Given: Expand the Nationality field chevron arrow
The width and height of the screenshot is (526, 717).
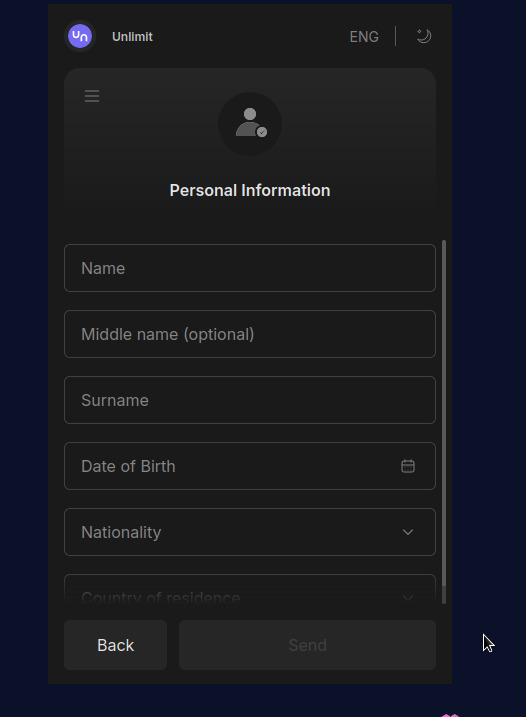Looking at the screenshot, I should tap(408, 532).
